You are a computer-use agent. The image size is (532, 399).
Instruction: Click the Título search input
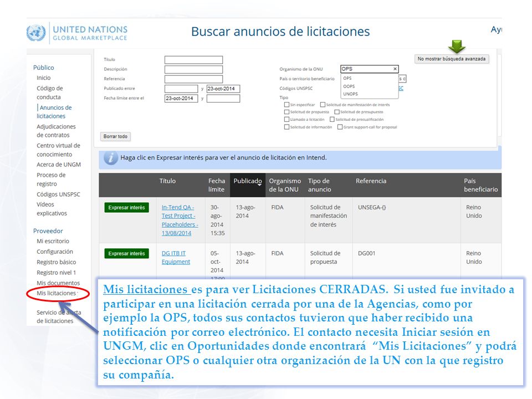193,60
